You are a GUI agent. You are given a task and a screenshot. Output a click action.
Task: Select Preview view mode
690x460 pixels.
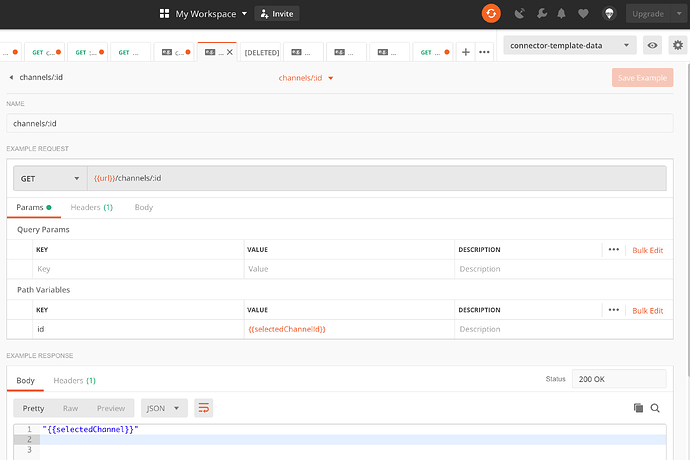[111, 408]
